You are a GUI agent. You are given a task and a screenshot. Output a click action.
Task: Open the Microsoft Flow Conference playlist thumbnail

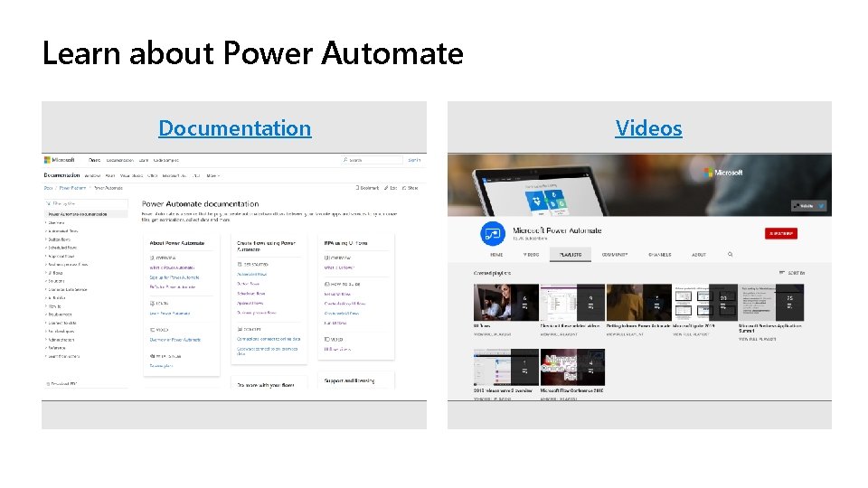click(572, 367)
